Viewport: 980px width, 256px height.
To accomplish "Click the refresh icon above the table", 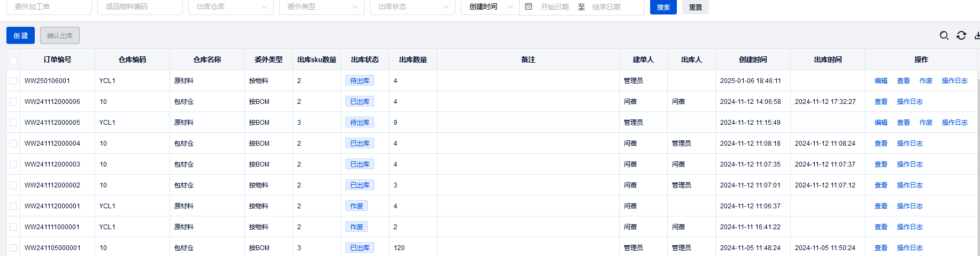I will point(961,35).
